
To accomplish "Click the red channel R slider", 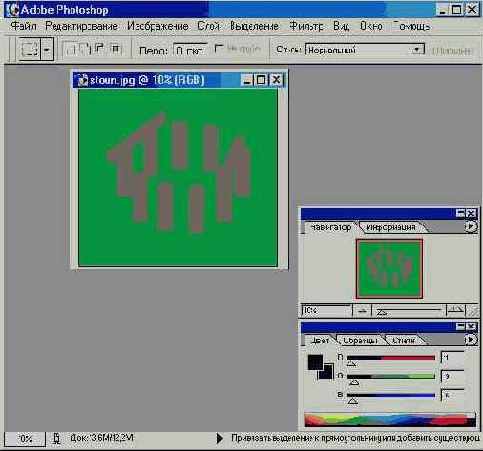I will pos(391,358).
